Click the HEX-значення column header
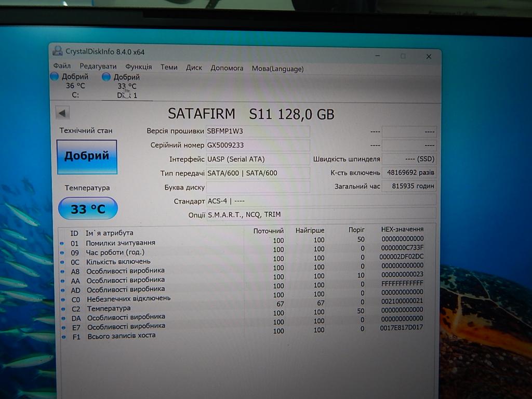 pyautogui.click(x=402, y=229)
